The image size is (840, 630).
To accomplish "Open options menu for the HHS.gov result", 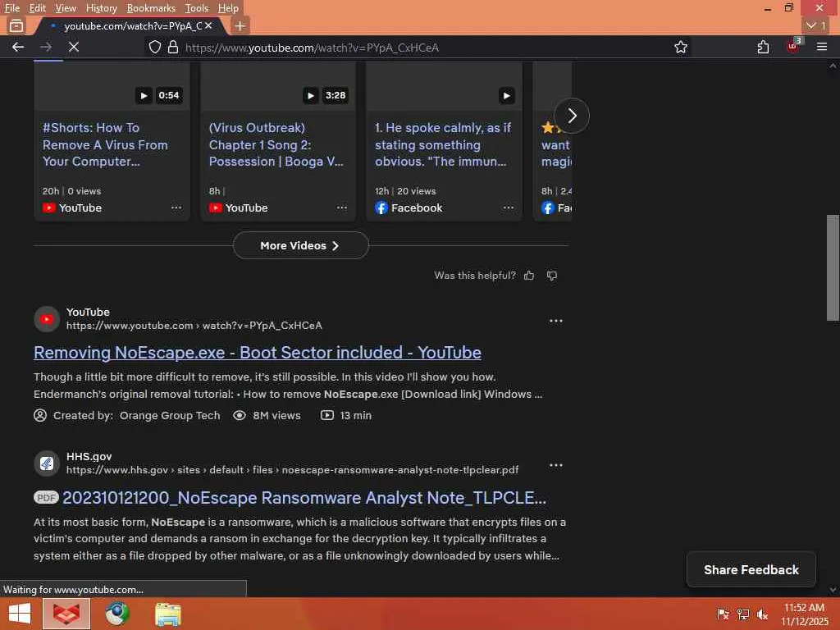I will 556,465.
